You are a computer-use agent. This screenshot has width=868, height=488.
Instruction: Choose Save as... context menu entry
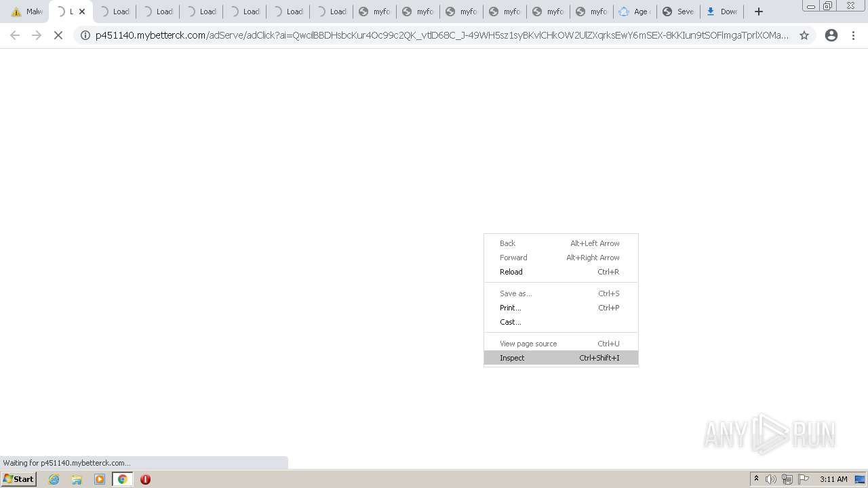pos(561,293)
